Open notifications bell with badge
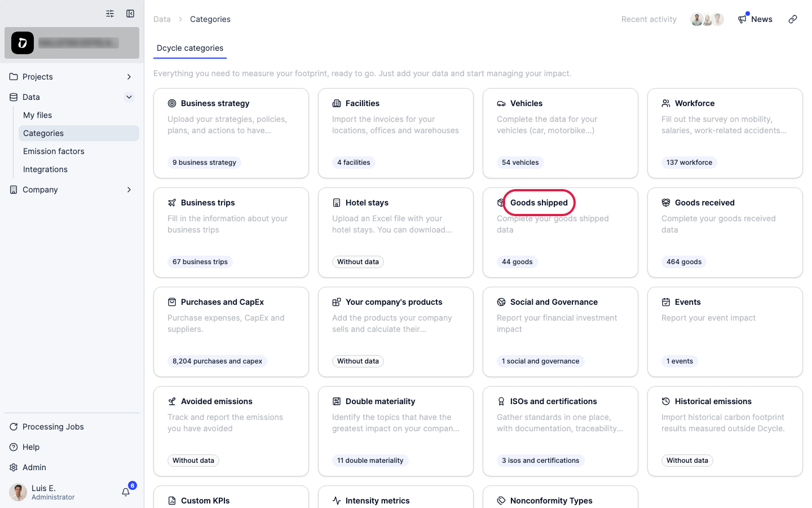 coord(127,491)
